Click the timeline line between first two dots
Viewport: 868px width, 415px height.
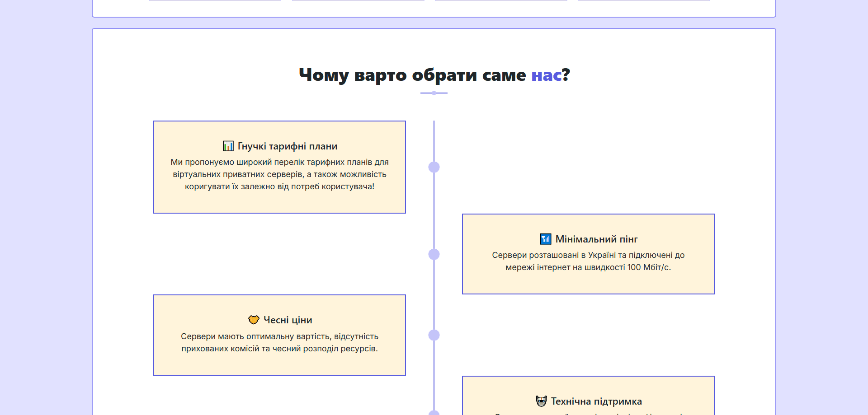[x=434, y=210]
